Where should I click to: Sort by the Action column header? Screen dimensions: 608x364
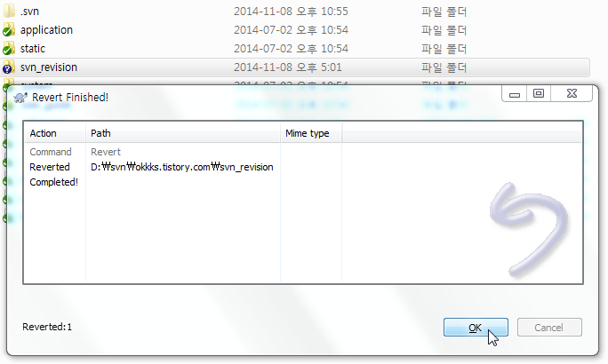click(x=55, y=133)
